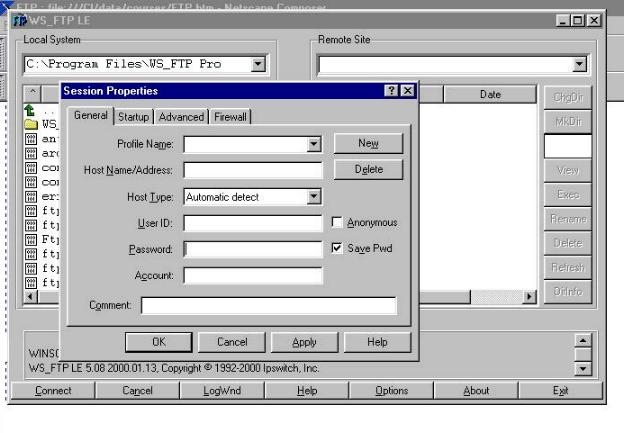Screen dimensions: 624x433
Task: Maximize the WS_FTP LE window
Action: [578, 20]
